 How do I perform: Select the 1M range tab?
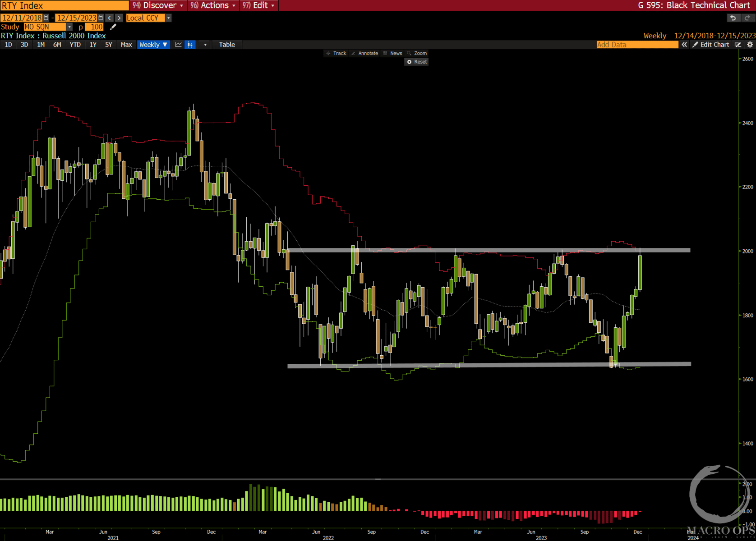[x=41, y=45]
